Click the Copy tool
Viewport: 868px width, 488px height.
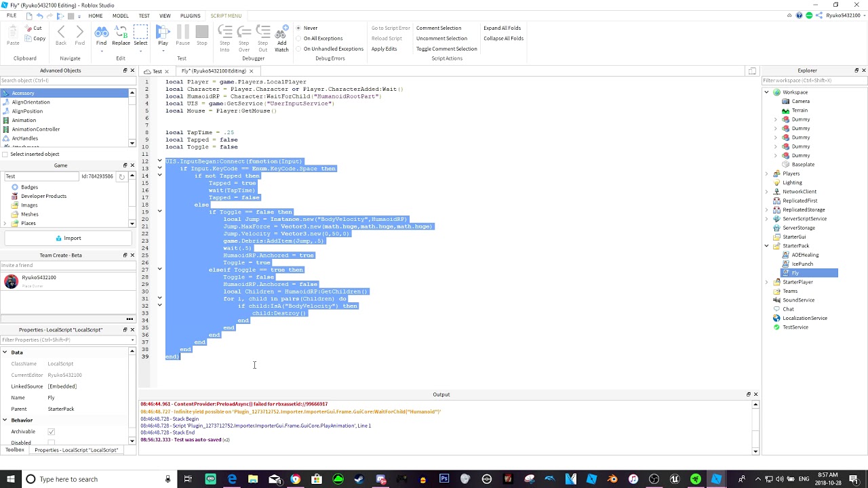coord(35,39)
